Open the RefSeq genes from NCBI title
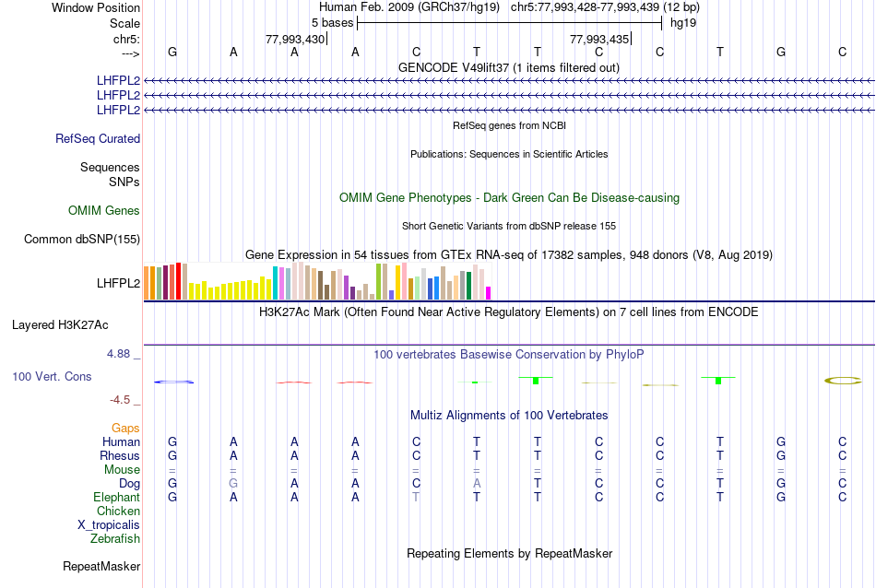The width and height of the screenshot is (876, 588). (509, 125)
